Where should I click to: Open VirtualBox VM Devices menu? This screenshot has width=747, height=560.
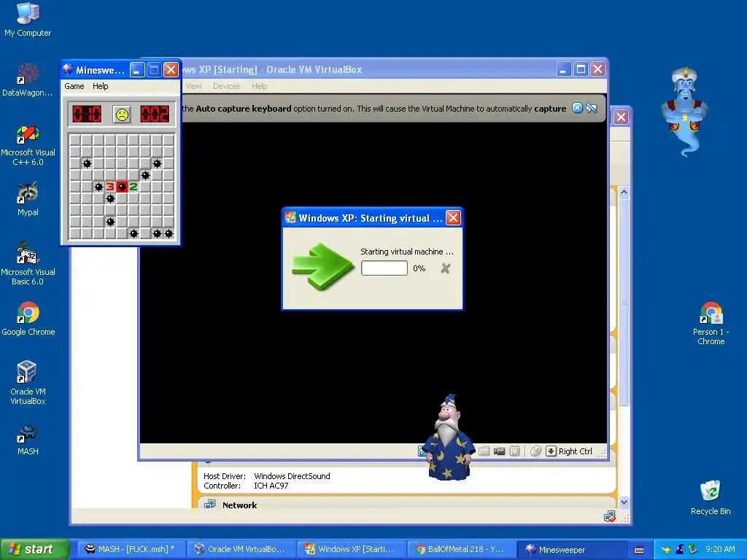[226, 86]
